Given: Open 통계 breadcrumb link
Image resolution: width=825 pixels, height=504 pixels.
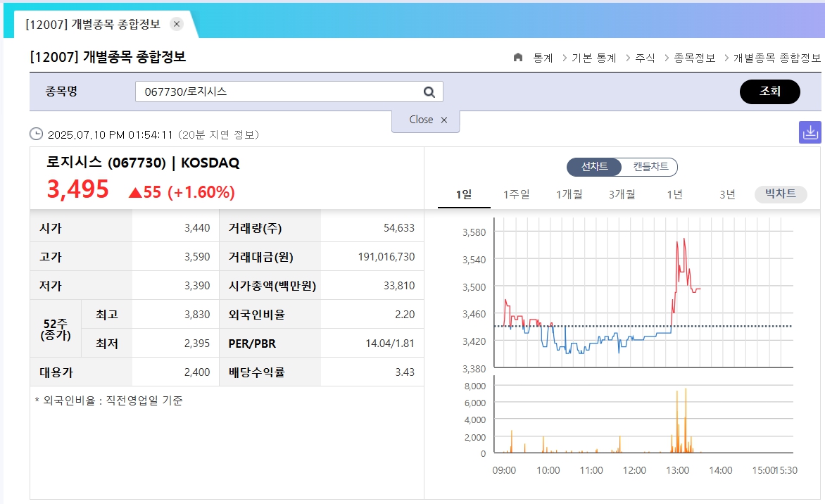Looking at the screenshot, I should pos(543,58).
